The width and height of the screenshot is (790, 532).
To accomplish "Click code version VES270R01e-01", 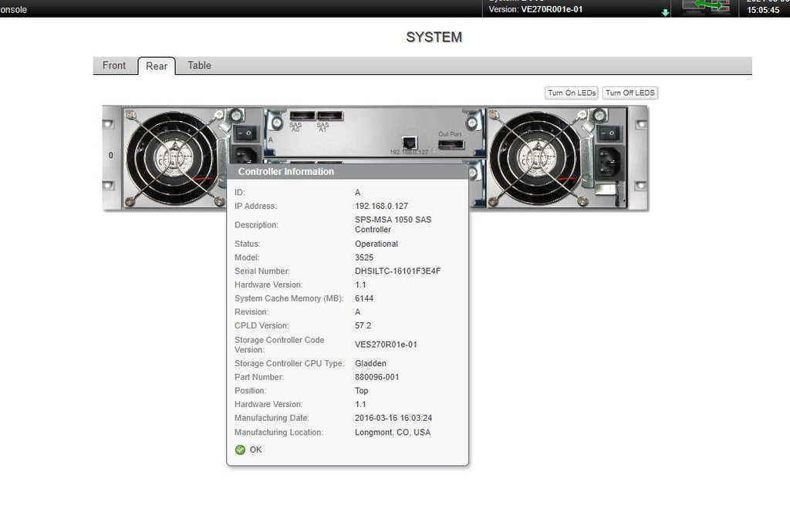I will 386,345.
